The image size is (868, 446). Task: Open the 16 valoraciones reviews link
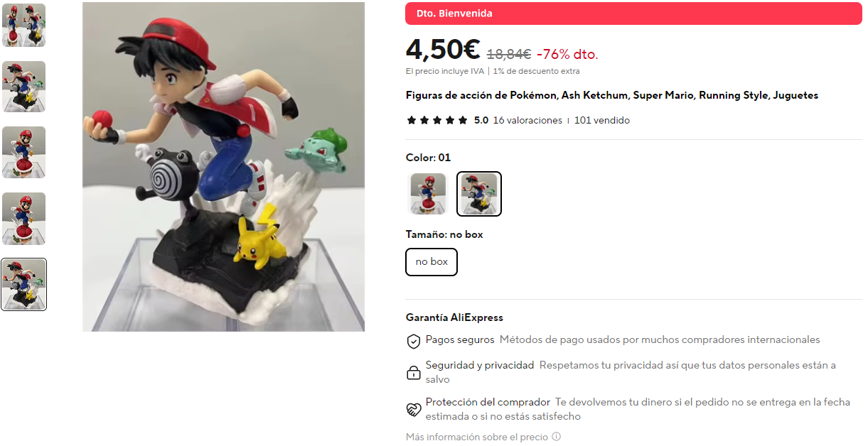527,121
